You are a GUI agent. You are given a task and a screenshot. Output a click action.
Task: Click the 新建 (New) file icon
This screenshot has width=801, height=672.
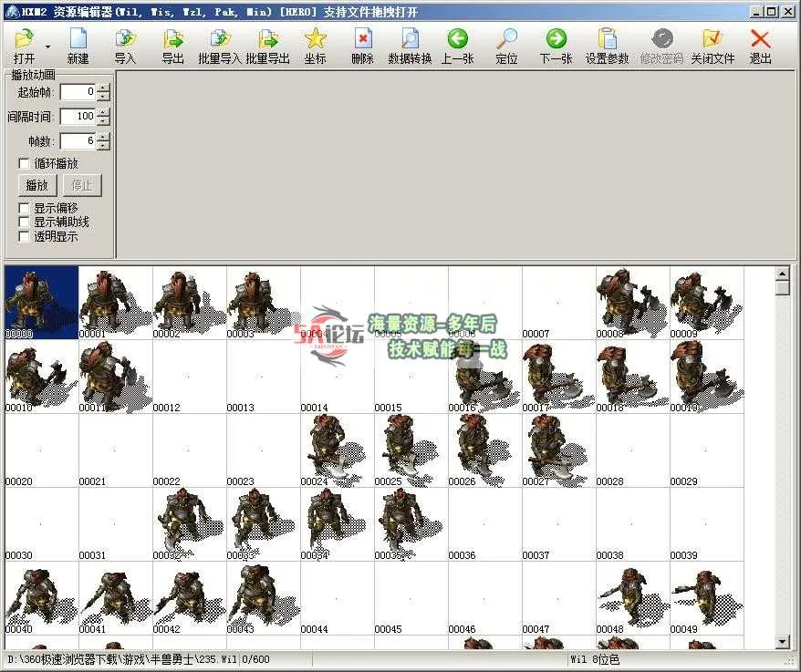click(78, 39)
